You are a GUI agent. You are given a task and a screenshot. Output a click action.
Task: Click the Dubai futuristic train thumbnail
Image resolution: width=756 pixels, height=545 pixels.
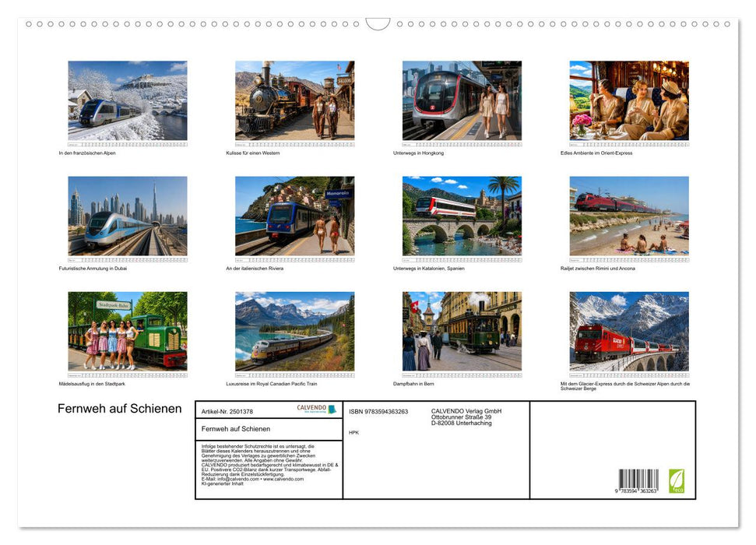coord(127,216)
